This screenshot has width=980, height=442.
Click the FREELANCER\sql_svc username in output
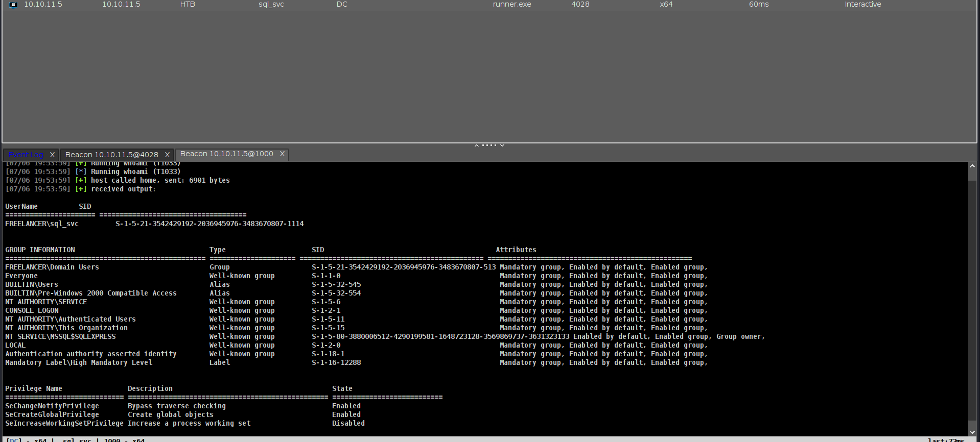pyautogui.click(x=42, y=224)
